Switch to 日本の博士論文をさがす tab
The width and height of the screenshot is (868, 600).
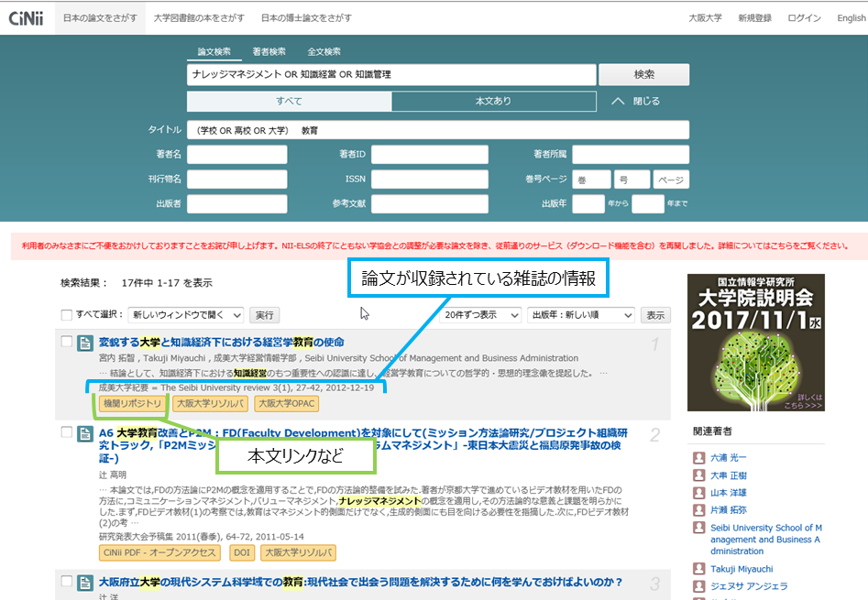tap(306, 18)
